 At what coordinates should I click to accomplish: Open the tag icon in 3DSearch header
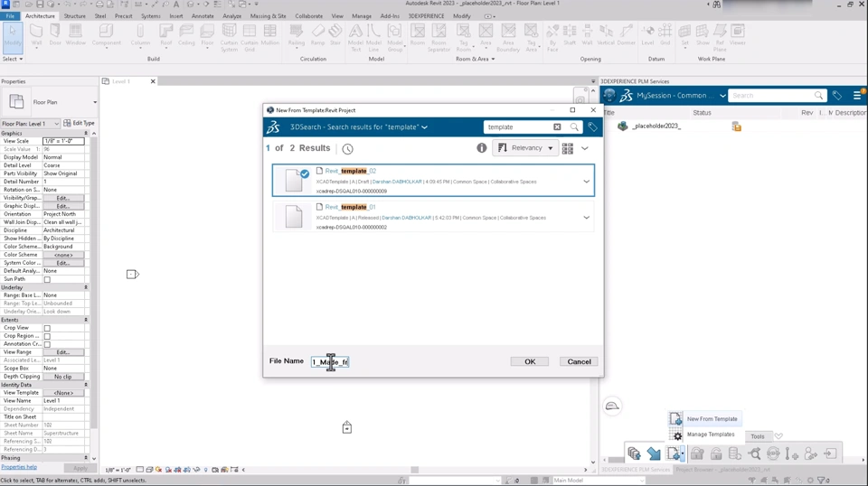pyautogui.click(x=592, y=127)
